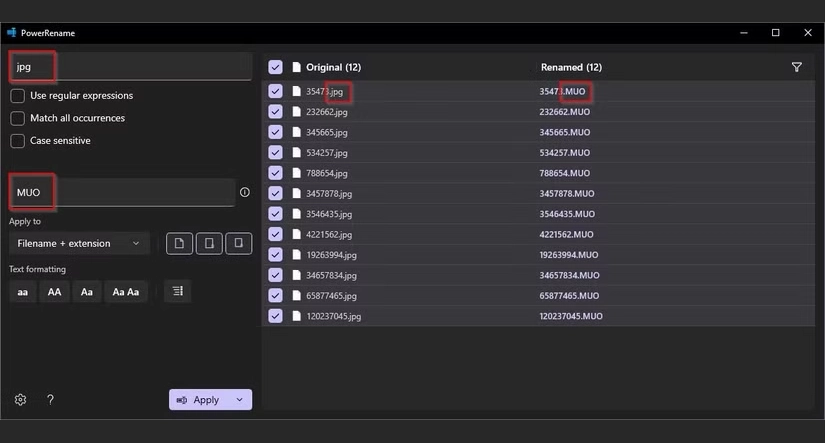Select include subfolders icon button
825x443 pixels.
point(238,244)
